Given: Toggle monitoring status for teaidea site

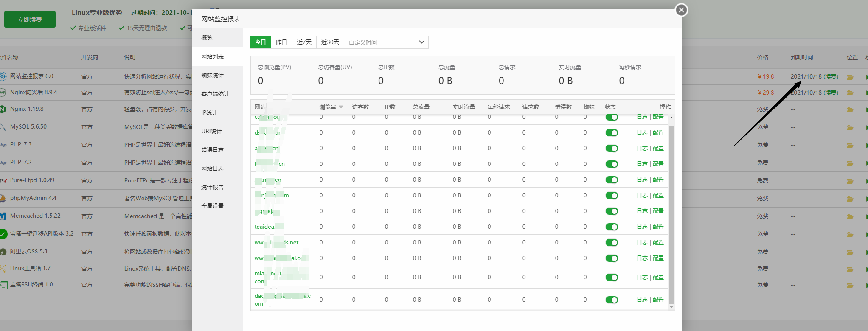Looking at the screenshot, I should (x=612, y=227).
